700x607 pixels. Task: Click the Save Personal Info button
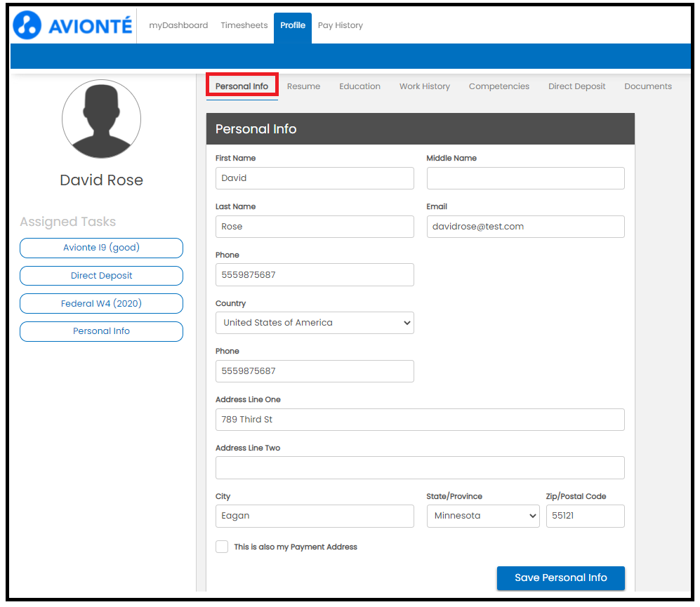[560, 578]
